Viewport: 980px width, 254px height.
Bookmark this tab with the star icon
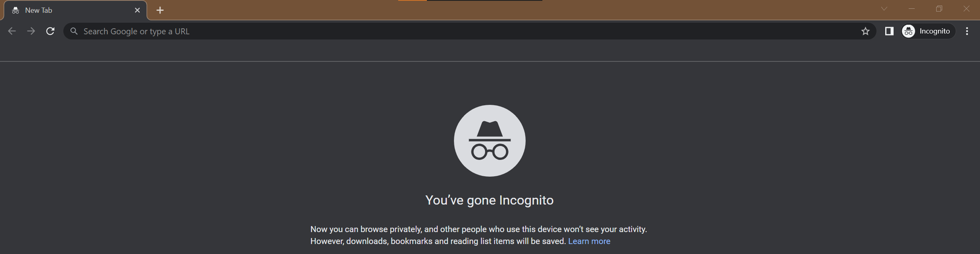[865, 31]
